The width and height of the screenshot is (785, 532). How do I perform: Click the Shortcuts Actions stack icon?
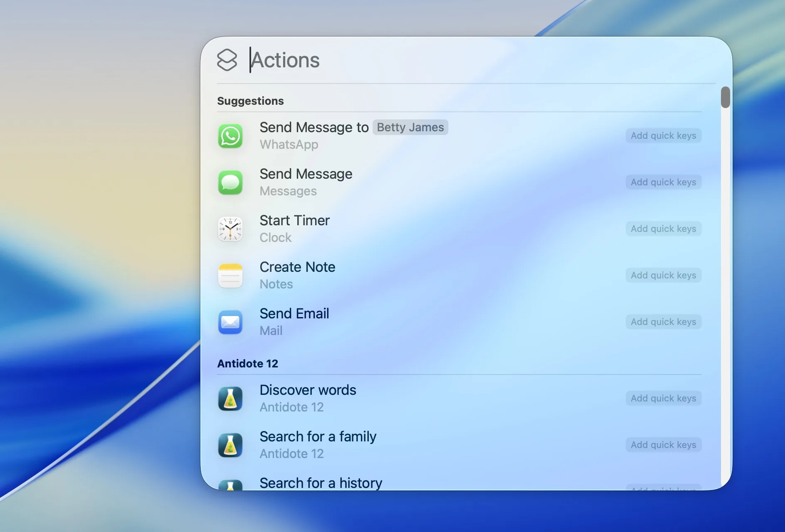(x=227, y=60)
